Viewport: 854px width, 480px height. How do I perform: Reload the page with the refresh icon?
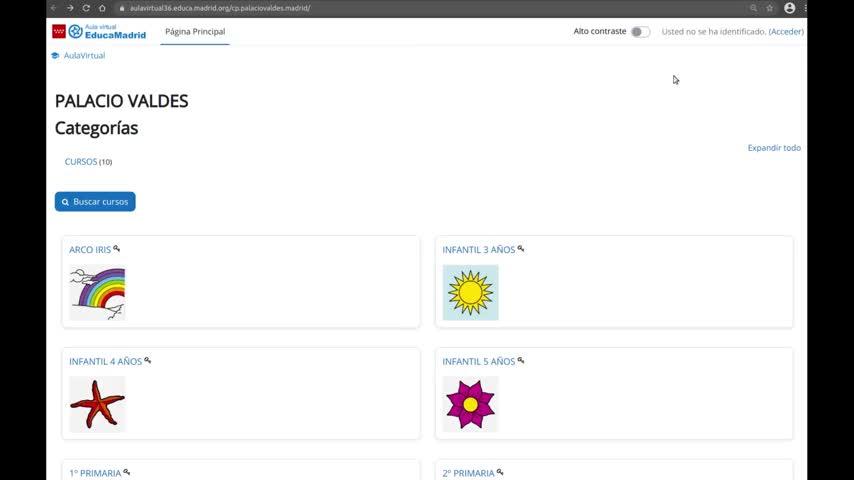pos(86,8)
